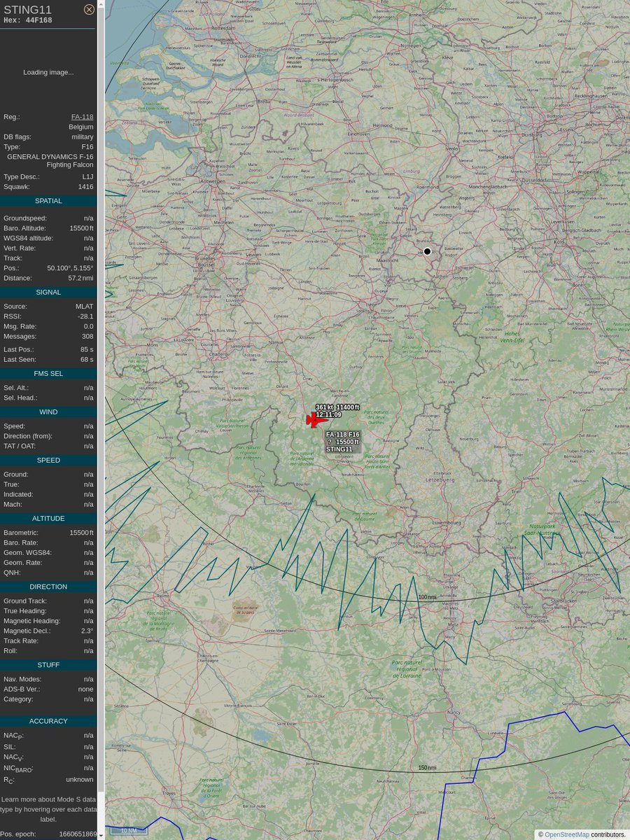
Task: Open the Pos. epoch dropdown arrow
Action: click(x=99, y=833)
